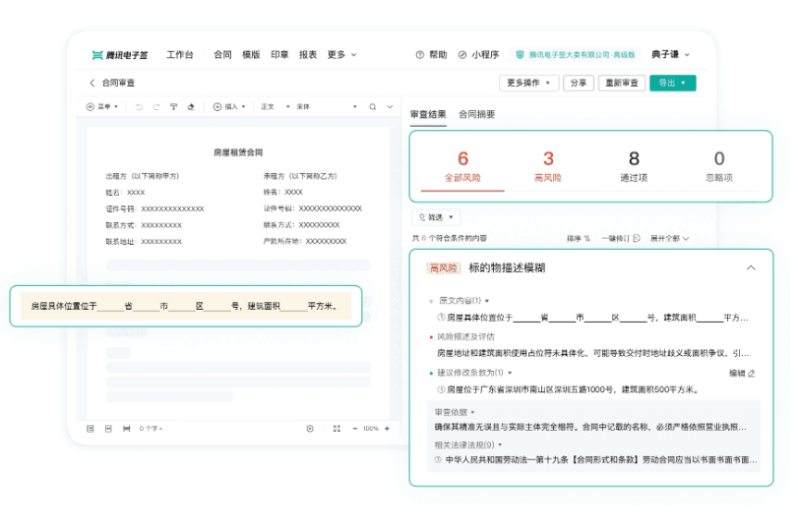Toggle the 原文内容(1) section
Screen dimensions: 798x532
coord(463,301)
